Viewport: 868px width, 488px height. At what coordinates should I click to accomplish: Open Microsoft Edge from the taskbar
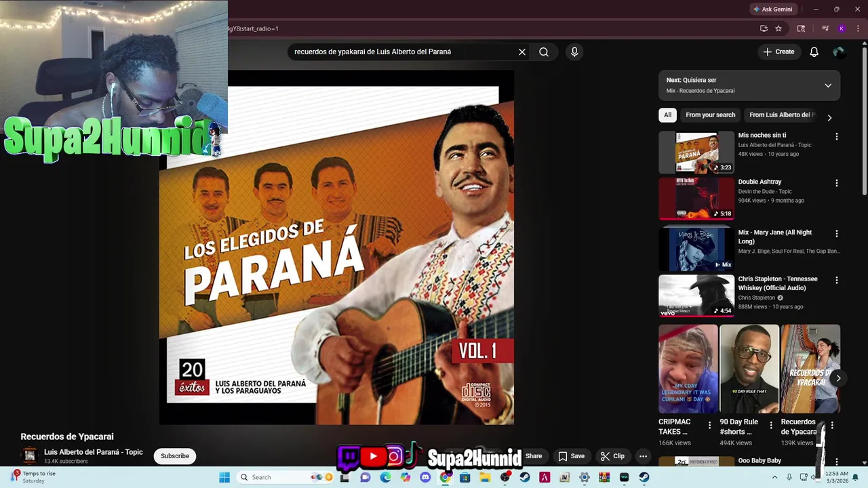(385, 477)
